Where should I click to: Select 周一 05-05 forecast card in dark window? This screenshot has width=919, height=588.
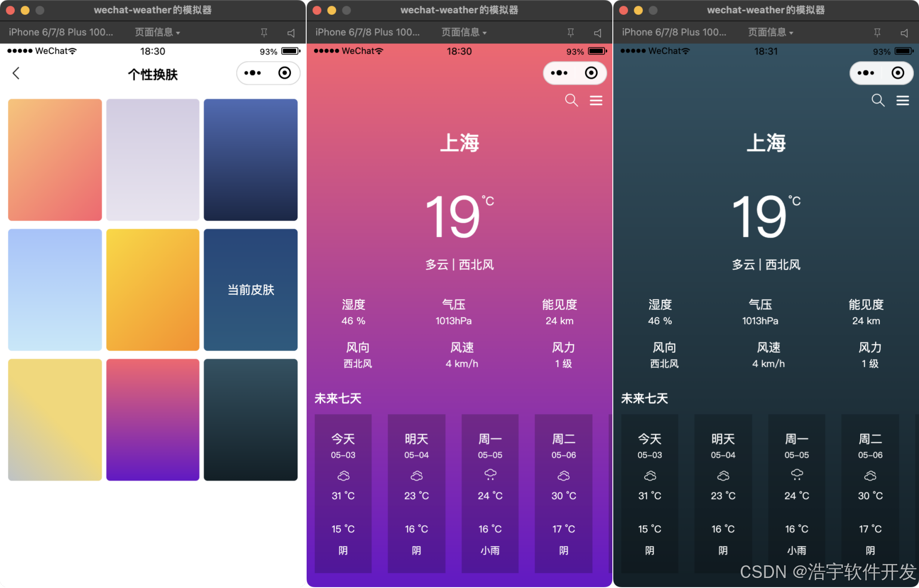(797, 493)
